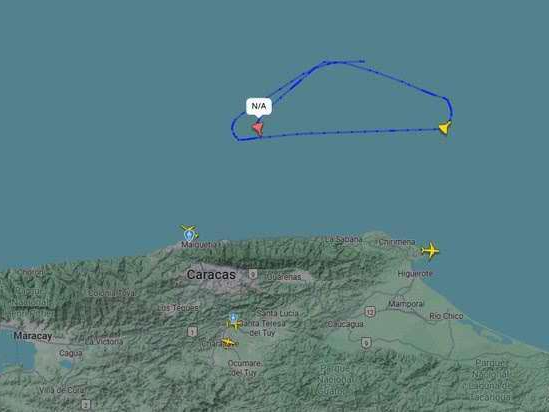Click the yellow helicopter icon near Maiquetia
Viewport: 549px width, 412px height.
click(x=189, y=230)
